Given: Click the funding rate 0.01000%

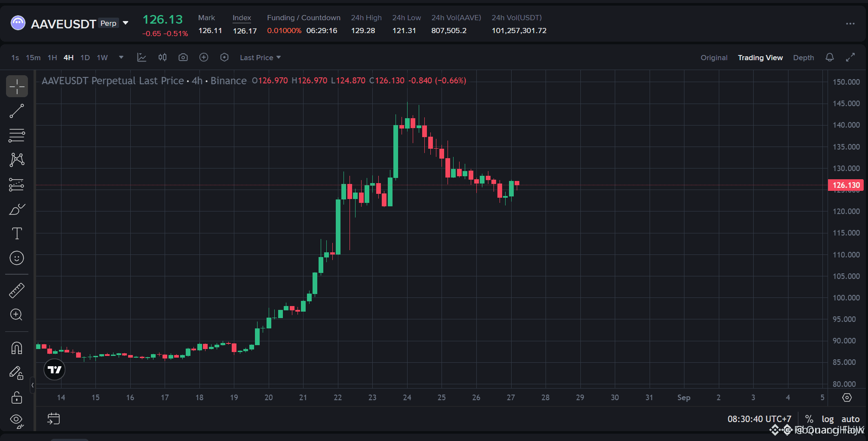Looking at the screenshot, I should tap(284, 31).
